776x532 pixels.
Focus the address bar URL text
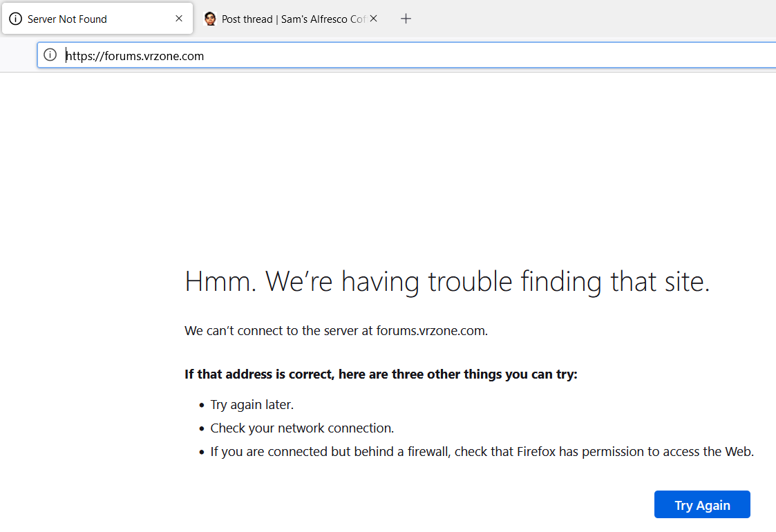135,56
